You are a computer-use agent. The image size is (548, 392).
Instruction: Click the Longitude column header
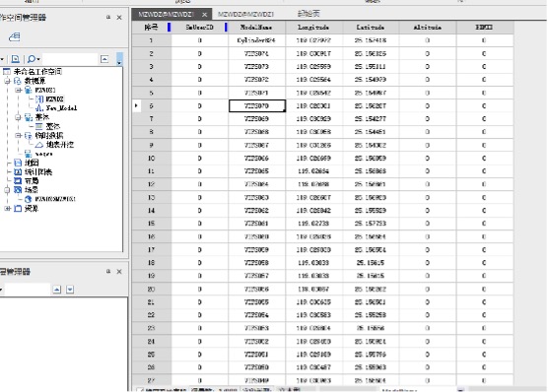coord(313,28)
